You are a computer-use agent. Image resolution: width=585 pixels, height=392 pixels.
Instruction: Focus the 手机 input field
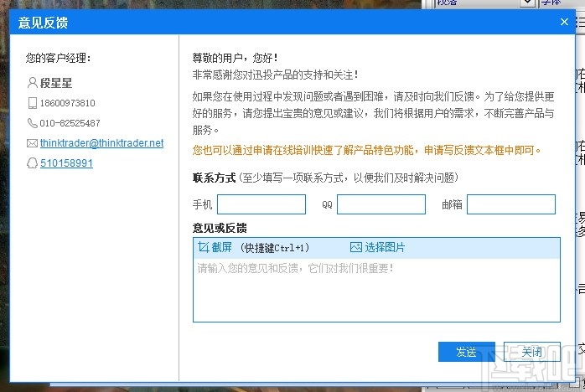coord(261,204)
